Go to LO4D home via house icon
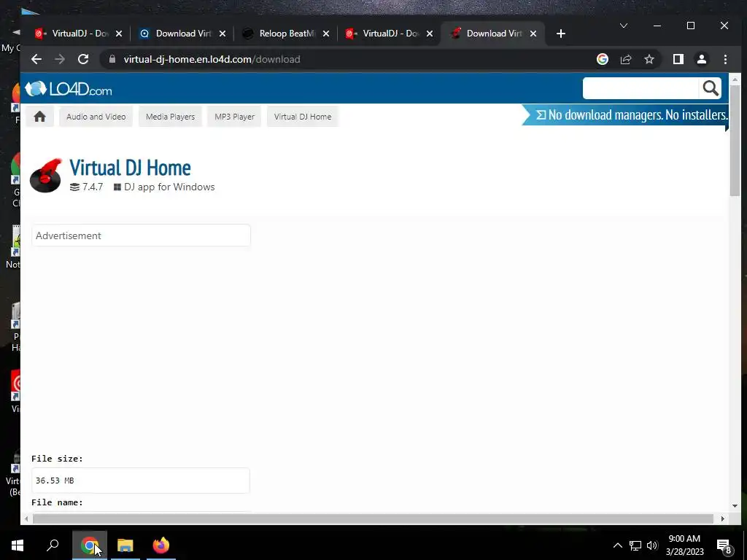Screen dimensions: 747x560 click(39, 117)
